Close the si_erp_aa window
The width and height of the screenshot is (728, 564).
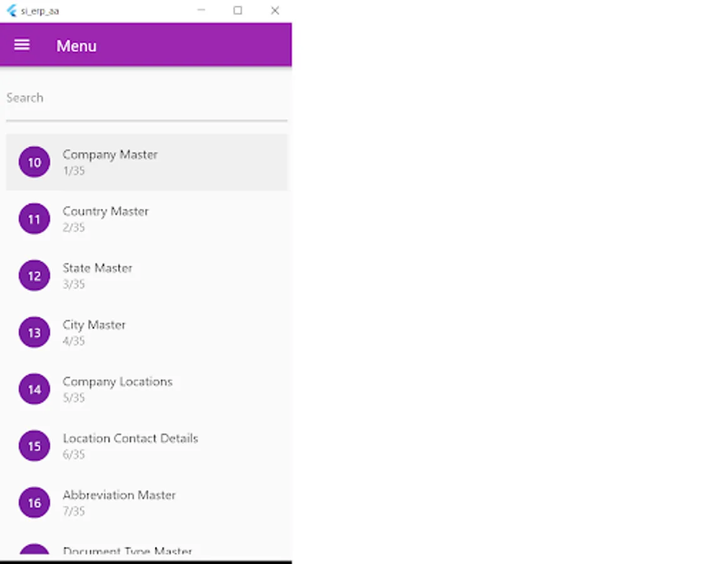[275, 10]
